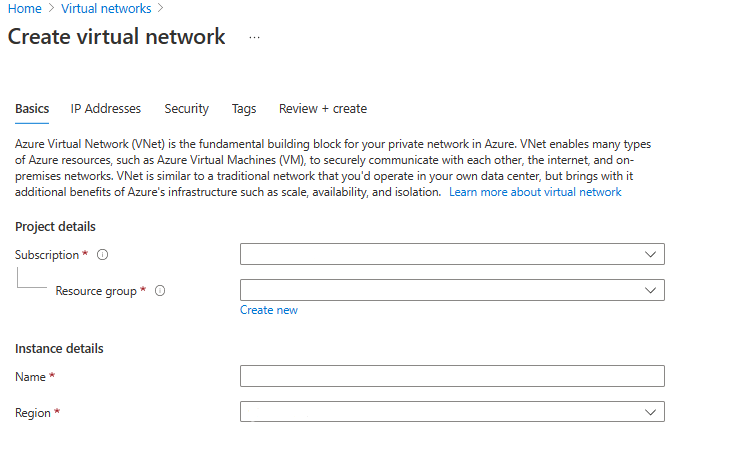Open the ellipsis menu beside the page title

click(x=254, y=37)
